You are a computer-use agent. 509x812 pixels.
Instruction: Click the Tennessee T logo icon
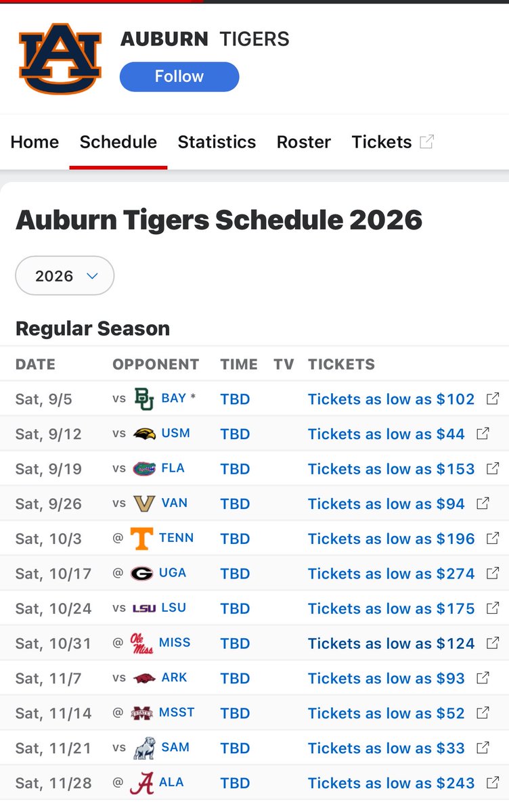click(142, 539)
